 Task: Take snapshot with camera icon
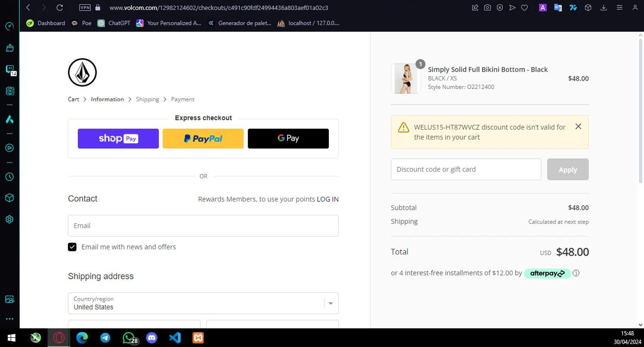pos(487,7)
